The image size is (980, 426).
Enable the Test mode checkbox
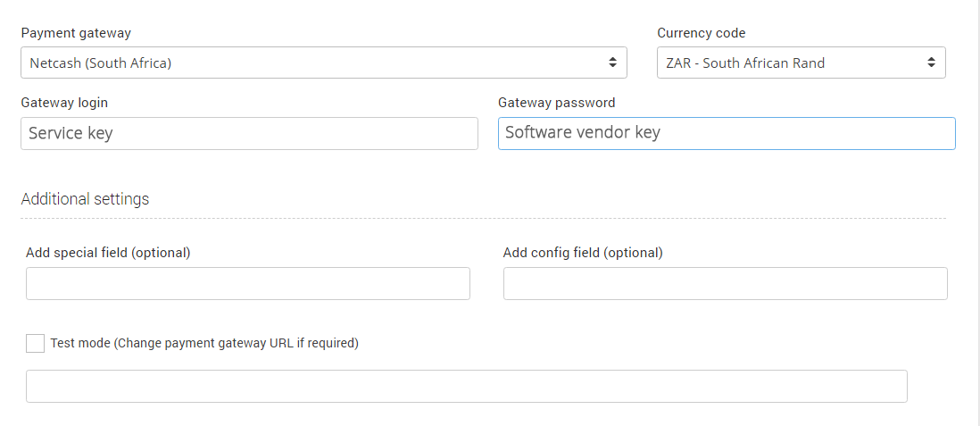click(35, 343)
